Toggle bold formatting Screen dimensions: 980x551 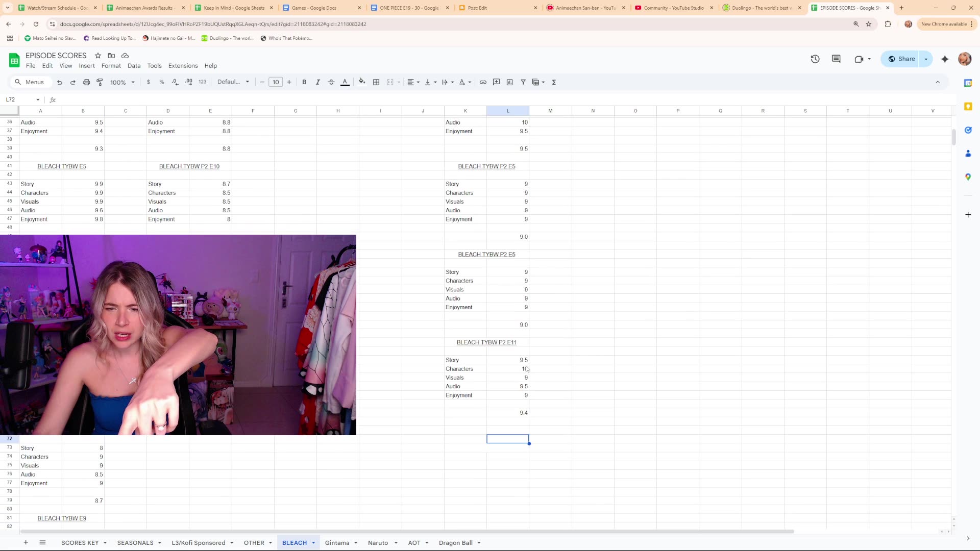304,82
